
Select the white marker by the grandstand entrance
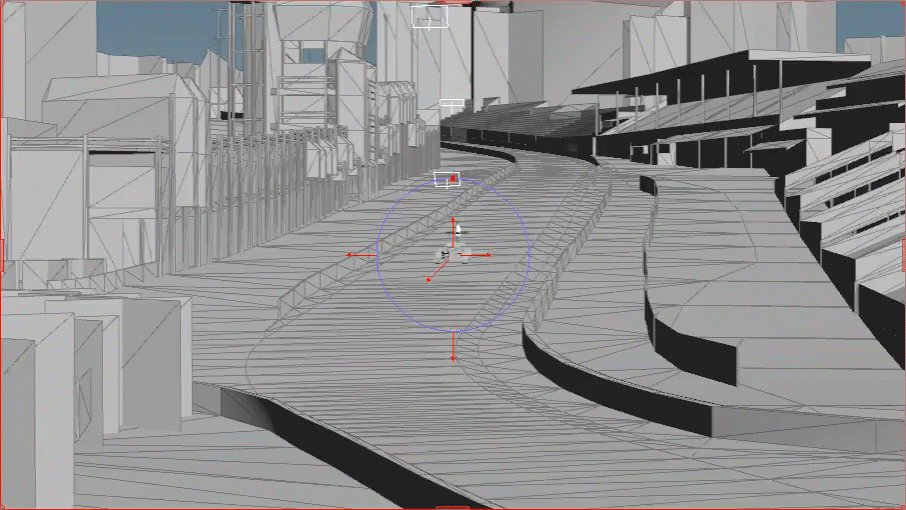coord(452,106)
